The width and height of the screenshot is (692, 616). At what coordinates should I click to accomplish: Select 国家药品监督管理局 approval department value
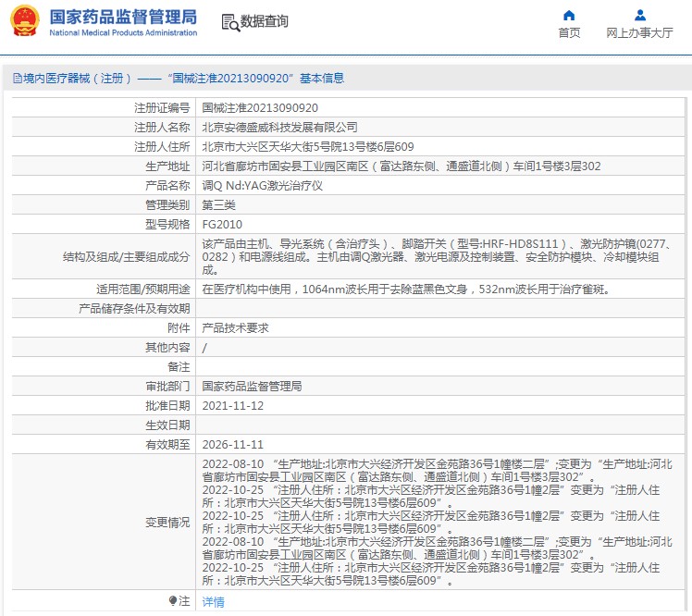tap(252, 387)
